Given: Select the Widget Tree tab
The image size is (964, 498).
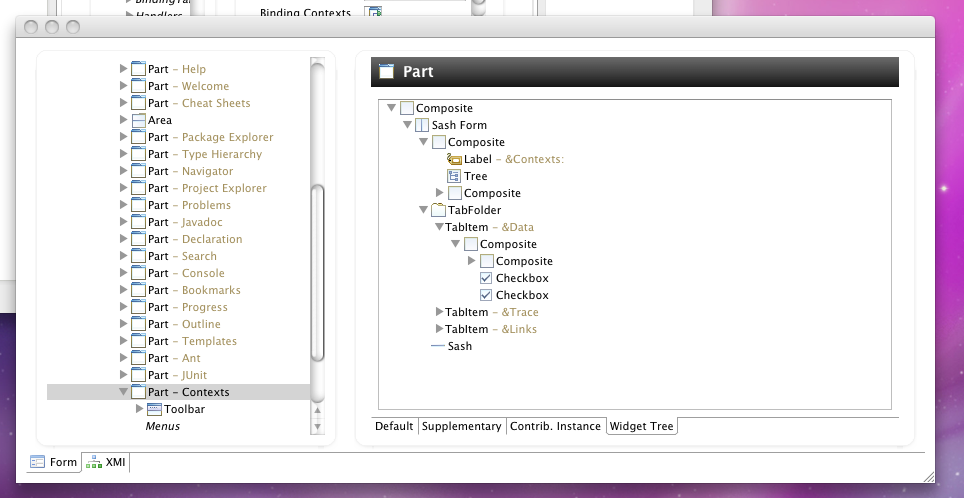Looking at the screenshot, I should tap(642, 426).
